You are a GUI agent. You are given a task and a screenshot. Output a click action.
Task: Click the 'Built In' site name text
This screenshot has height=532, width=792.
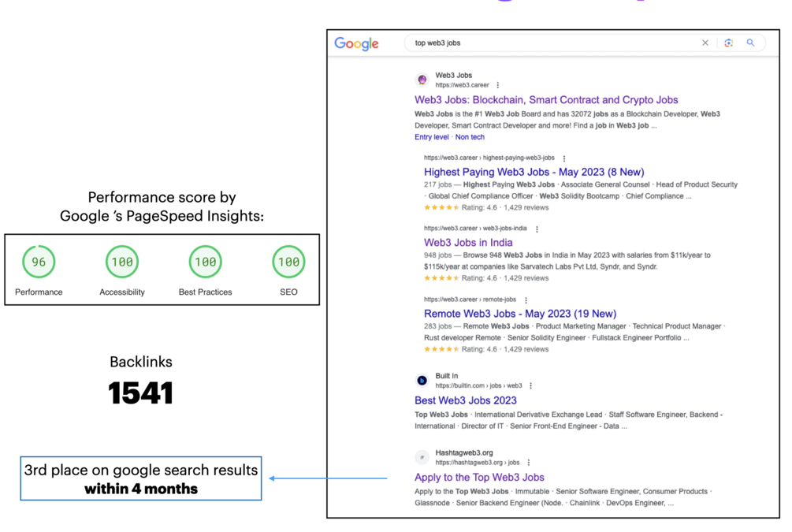click(x=447, y=376)
